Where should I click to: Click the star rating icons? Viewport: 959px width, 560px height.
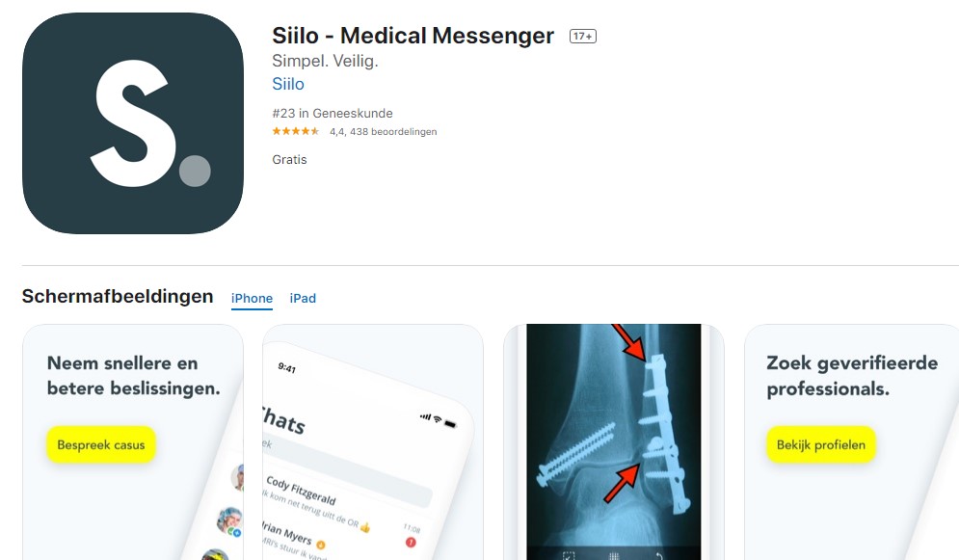(x=295, y=131)
